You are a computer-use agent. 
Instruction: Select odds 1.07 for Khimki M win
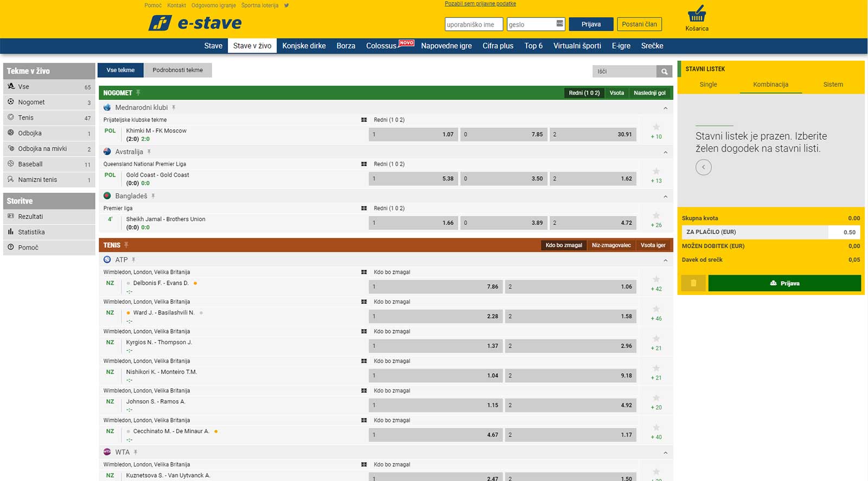tap(413, 134)
